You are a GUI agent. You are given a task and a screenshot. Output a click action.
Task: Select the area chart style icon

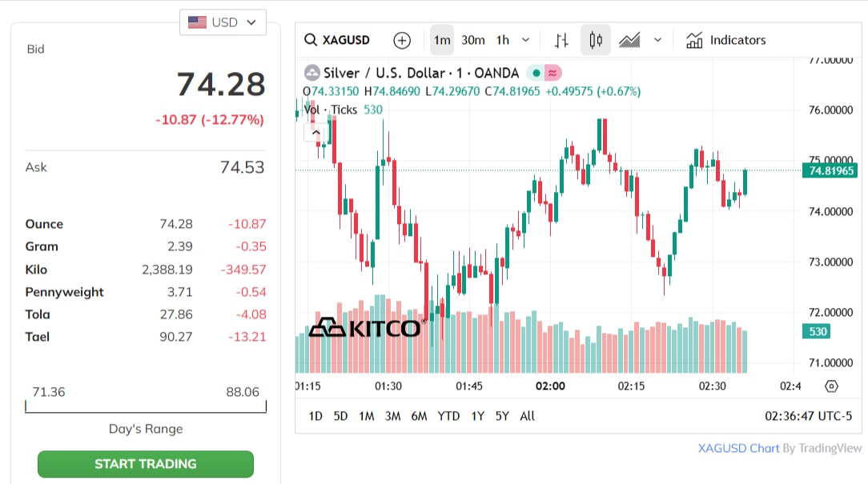[629, 40]
